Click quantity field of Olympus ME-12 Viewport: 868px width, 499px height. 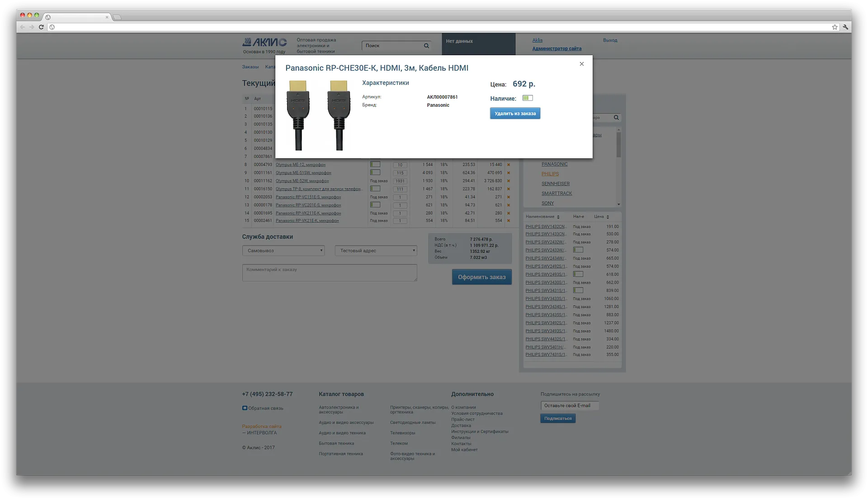click(x=400, y=165)
